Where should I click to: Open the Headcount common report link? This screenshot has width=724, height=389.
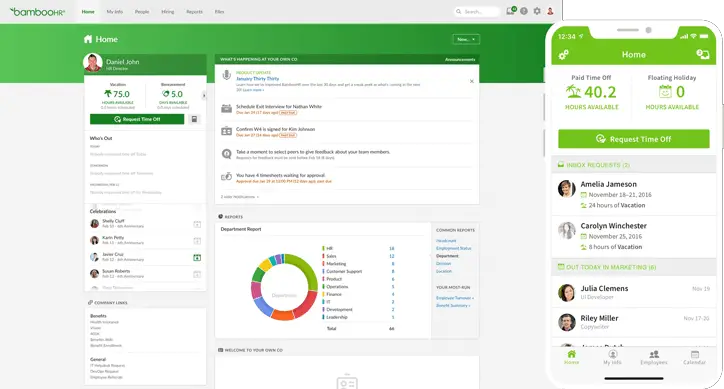446,241
